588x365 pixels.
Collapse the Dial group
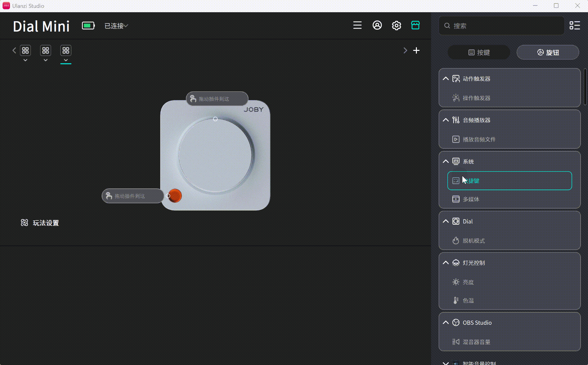point(446,221)
